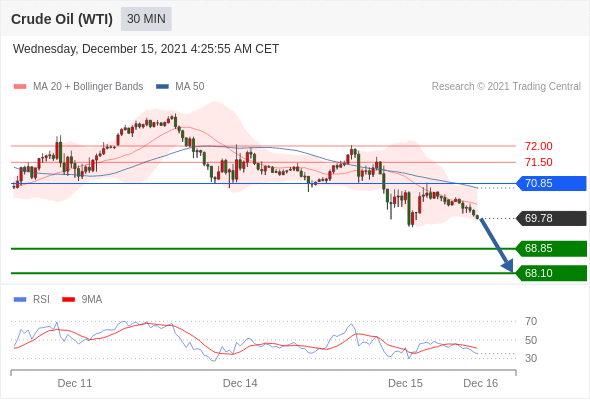Click the 72.00 resistance level label

[539, 146]
